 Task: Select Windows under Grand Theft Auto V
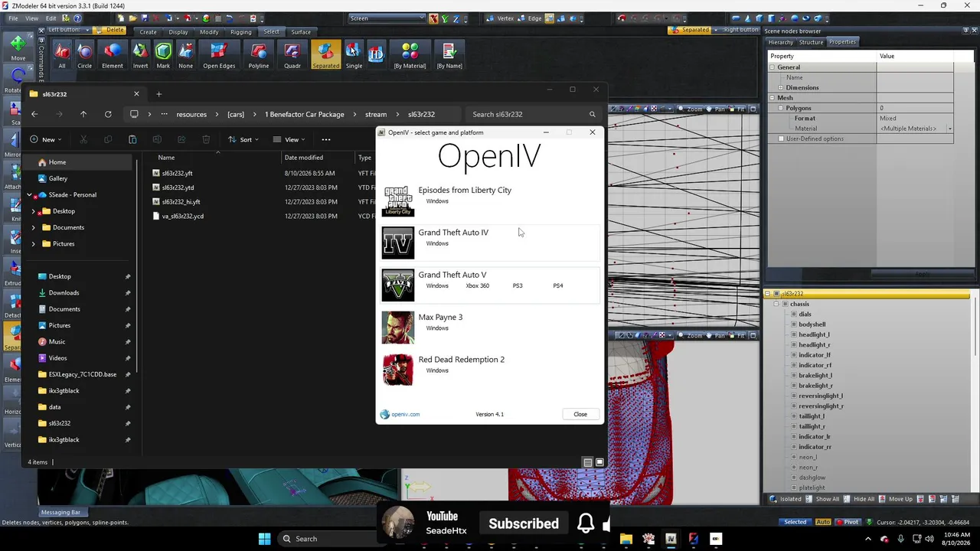click(x=437, y=285)
